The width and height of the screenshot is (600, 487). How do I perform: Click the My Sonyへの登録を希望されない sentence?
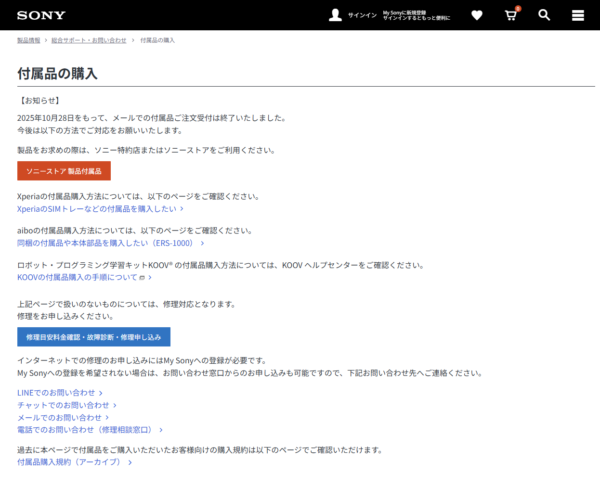click(250, 373)
